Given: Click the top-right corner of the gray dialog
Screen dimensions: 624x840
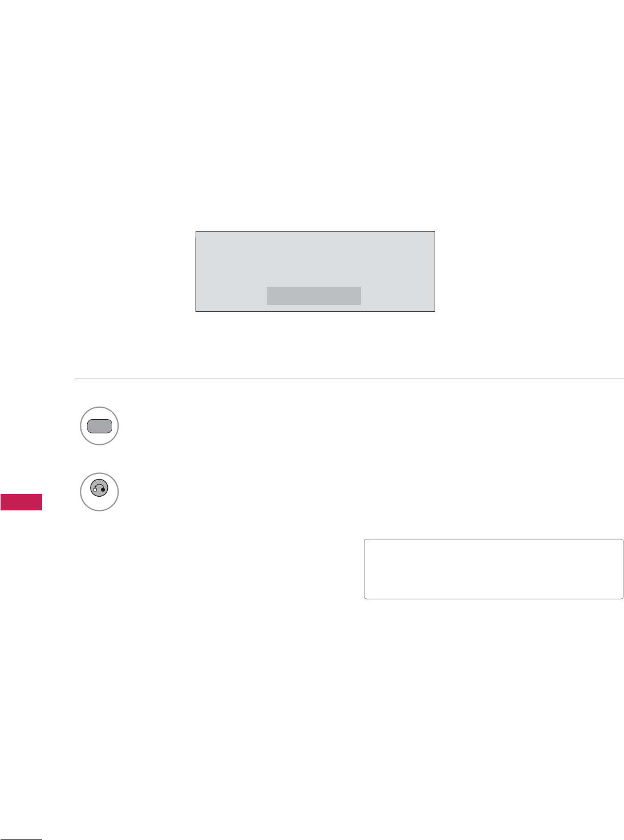Looking at the screenshot, I should click(434, 232).
